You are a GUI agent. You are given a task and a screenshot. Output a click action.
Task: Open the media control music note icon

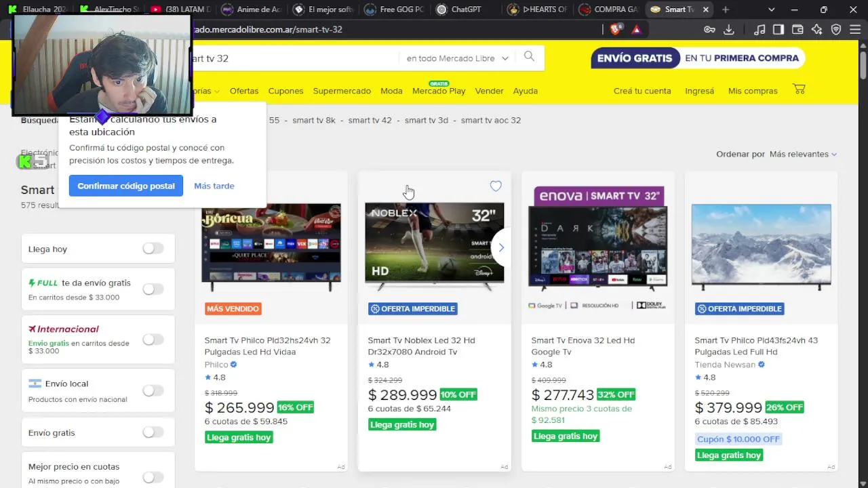click(x=759, y=29)
